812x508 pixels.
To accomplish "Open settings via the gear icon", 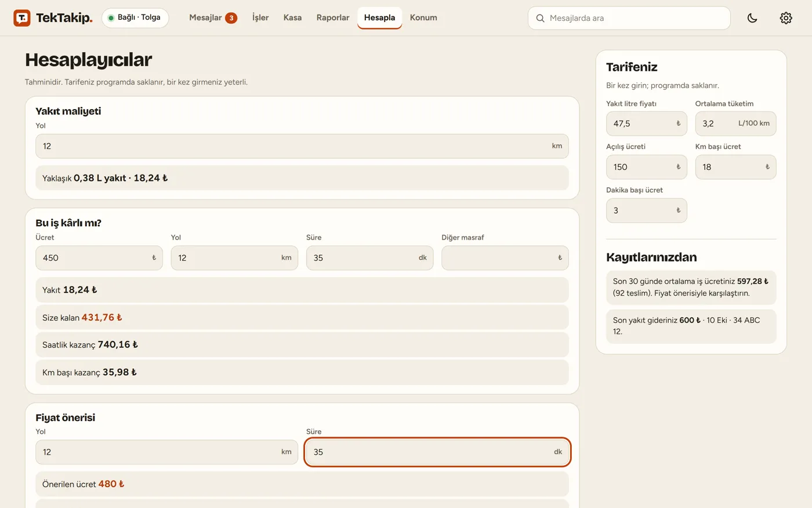I will click(x=786, y=18).
